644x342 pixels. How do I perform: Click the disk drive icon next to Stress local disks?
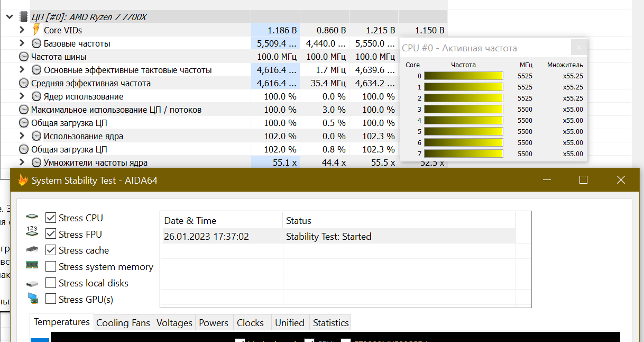[x=32, y=284]
